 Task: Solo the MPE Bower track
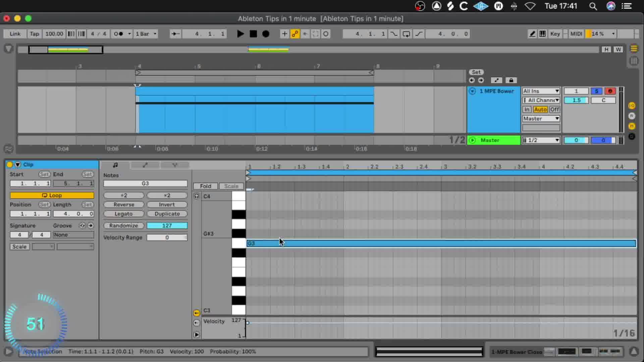pyautogui.click(x=596, y=91)
